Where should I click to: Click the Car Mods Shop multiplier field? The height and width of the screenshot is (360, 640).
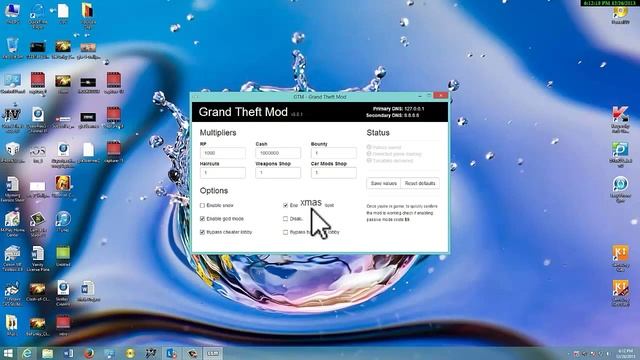pos(333,173)
